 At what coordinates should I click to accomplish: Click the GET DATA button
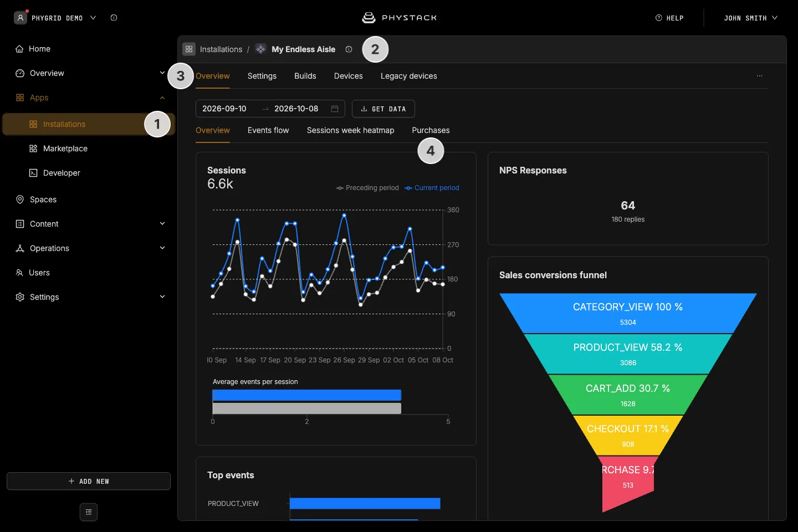383,109
